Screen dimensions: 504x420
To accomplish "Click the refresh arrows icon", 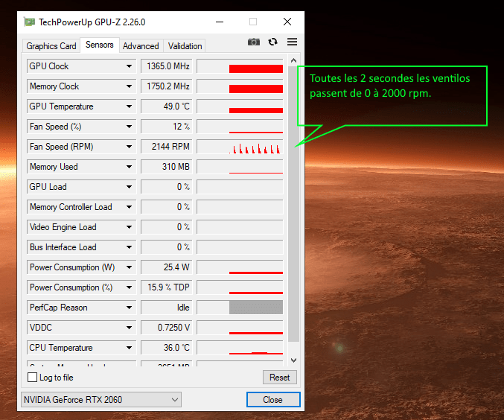I will (273, 42).
